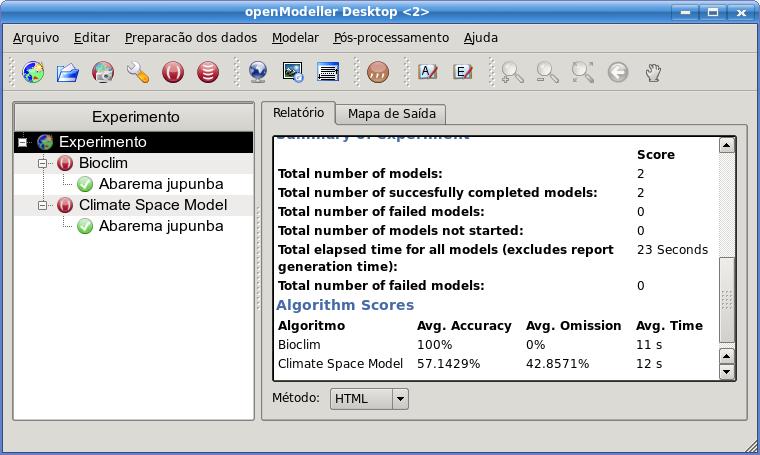Viewport: 760px width, 455px height.
Task: Open an experiment with the folder icon
Action: pos(67,73)
